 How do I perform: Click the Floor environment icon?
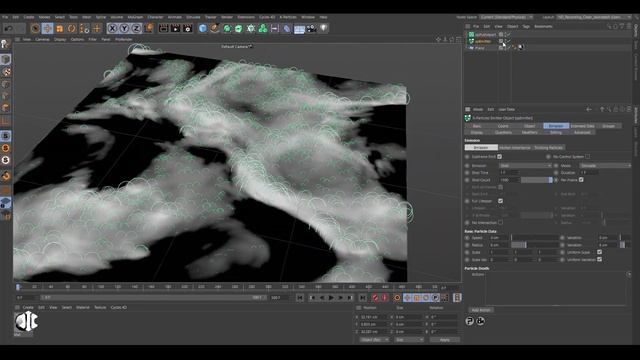coord(299,29)
